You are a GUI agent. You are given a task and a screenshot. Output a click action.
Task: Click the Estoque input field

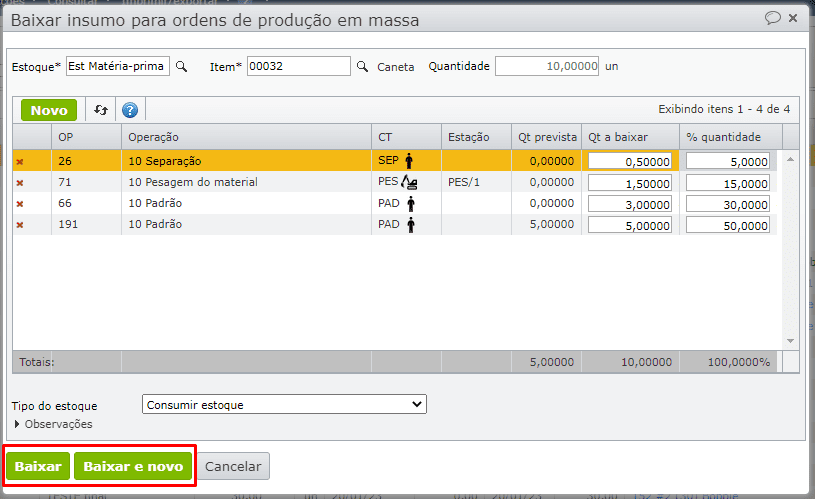coord(118,66)
